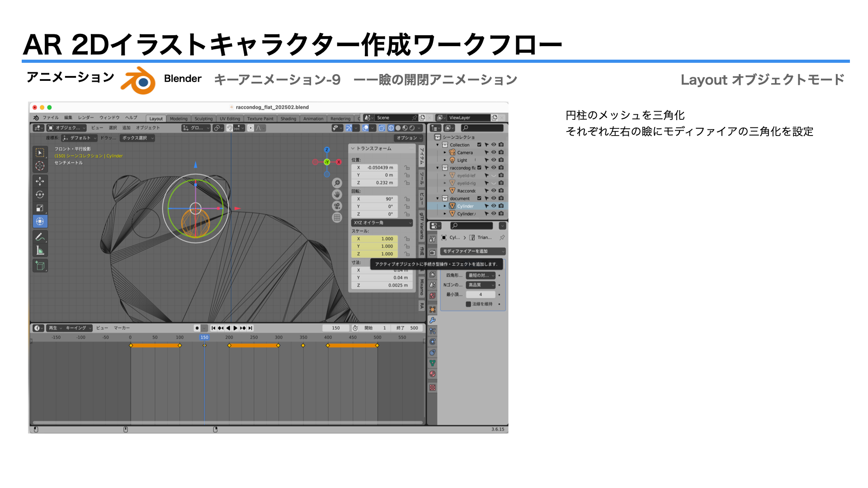Open the オプション dropdown in viewport

(x=408, y=138)
